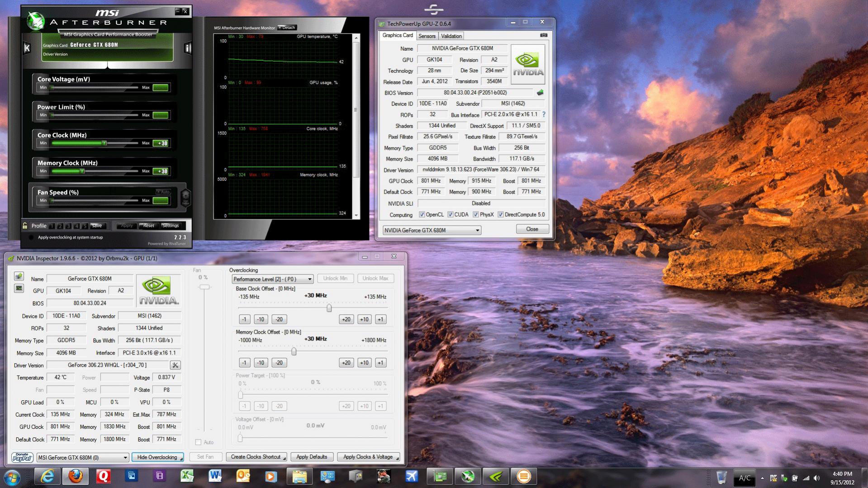
Task: Click Core Clock +30 value field
Action: [x=161, y=143]
